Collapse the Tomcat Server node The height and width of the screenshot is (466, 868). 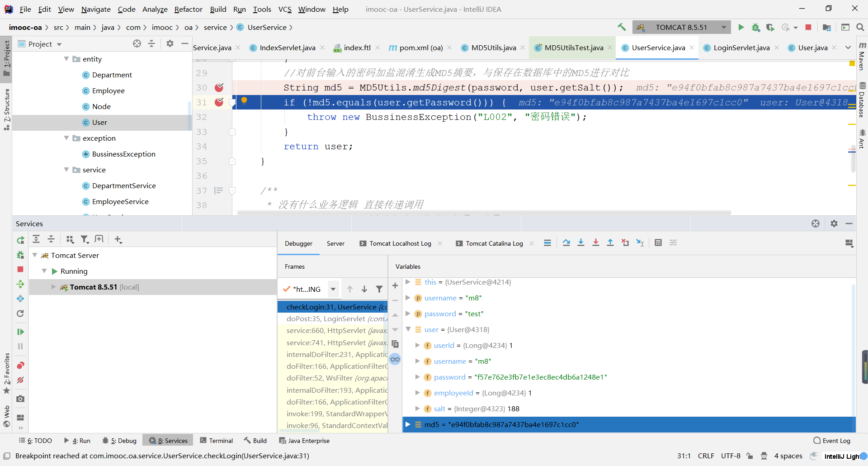tap(35, 255)
